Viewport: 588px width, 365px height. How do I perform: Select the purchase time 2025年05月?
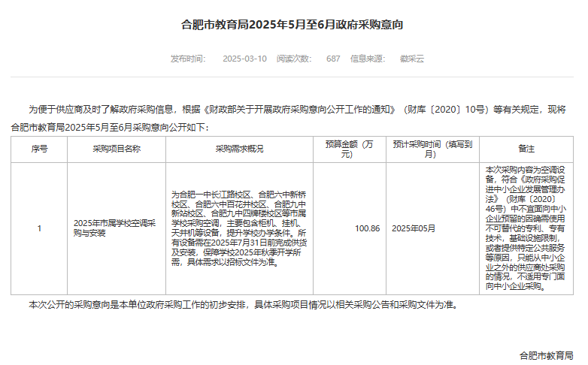[x=414, y=228]
